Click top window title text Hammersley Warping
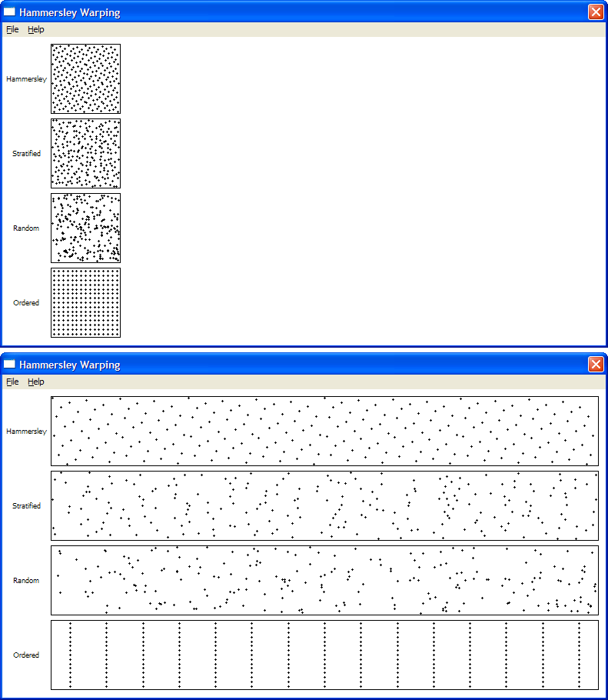Viewport: 608px width, 700px height. tap(70, 12)
